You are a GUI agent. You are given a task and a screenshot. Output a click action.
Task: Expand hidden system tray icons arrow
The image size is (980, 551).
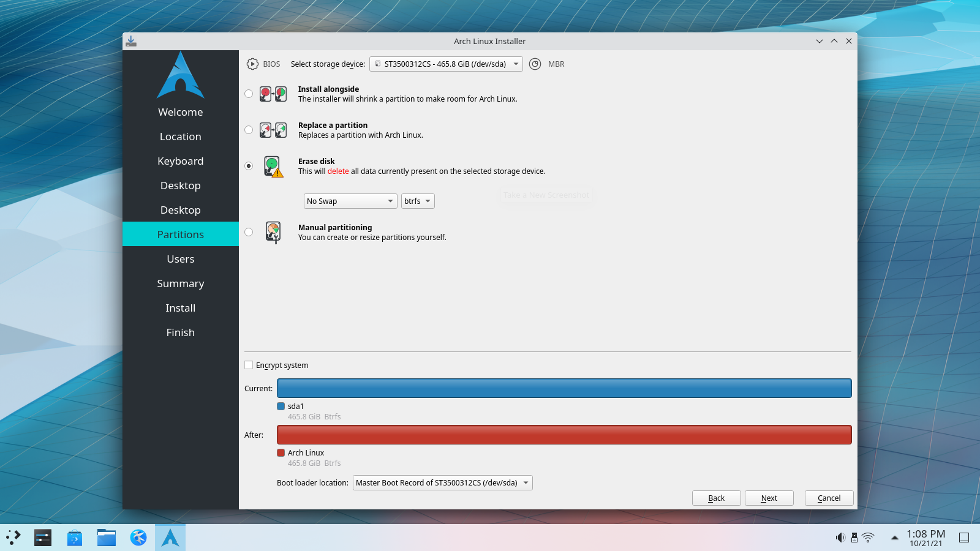click(894, 538)
